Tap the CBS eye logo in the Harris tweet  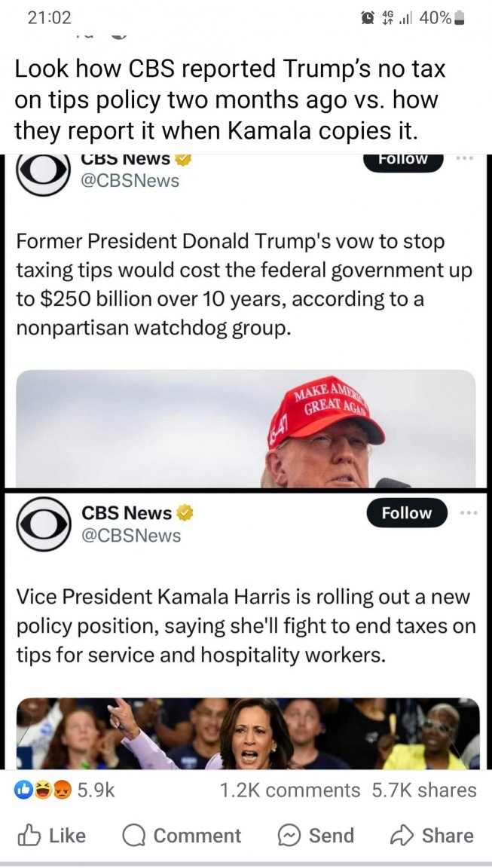[42, 524]
